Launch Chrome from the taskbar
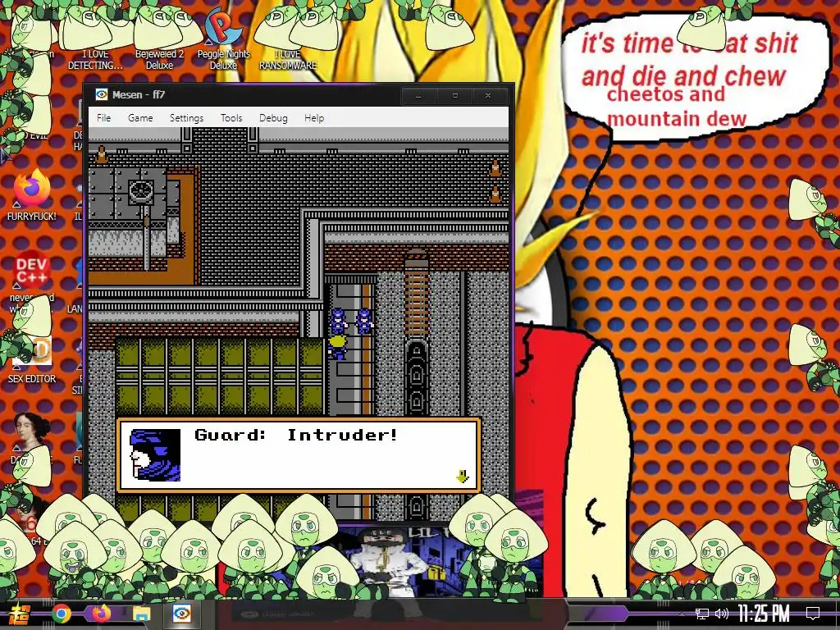 click(x=61, y=614)
